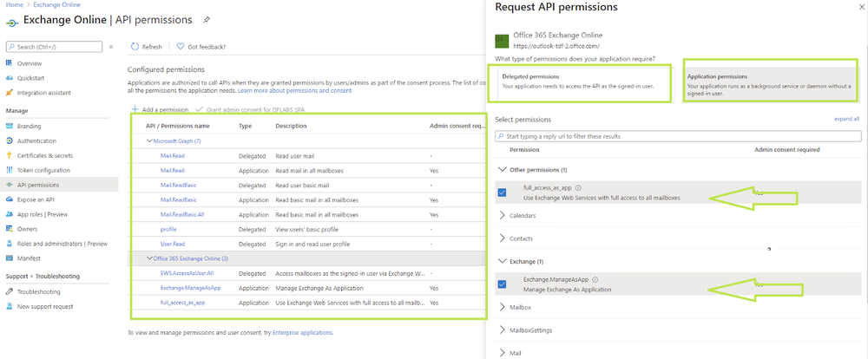Click info icon beside full_access_as_app

[x=578, y=187]
